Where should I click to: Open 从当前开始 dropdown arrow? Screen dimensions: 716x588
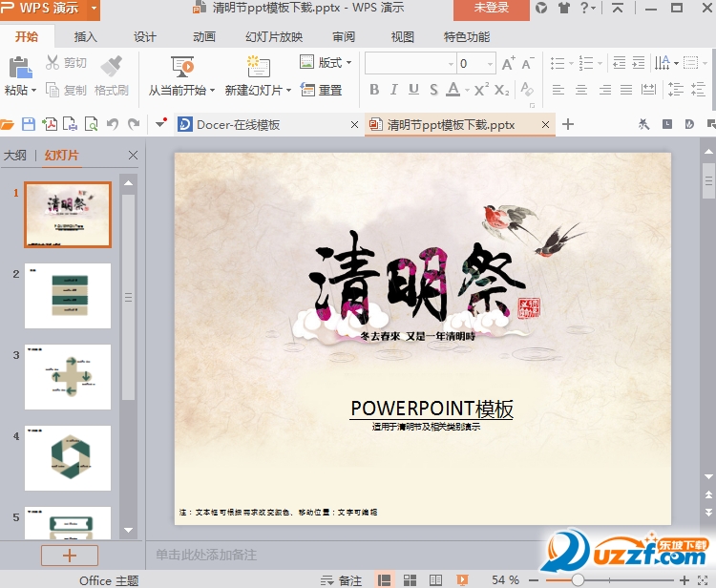(212, 91)
